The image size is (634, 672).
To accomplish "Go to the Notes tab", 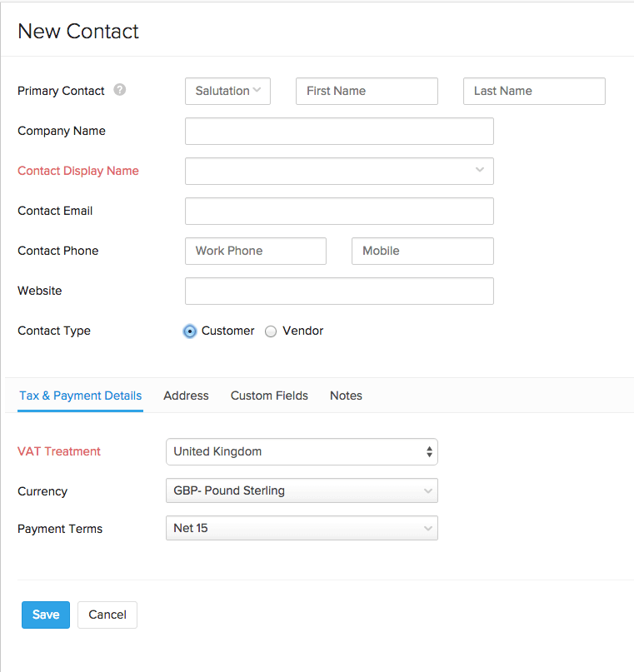I will [x=346, y=396].
